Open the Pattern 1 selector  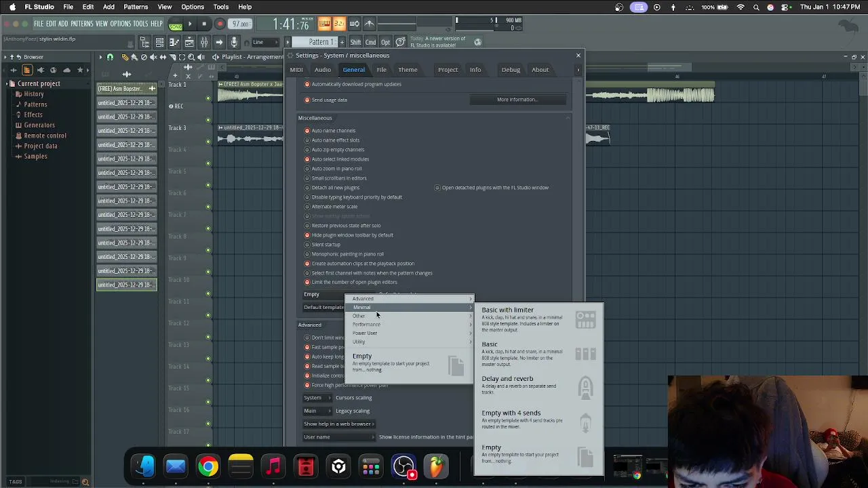tap(315, 42)
